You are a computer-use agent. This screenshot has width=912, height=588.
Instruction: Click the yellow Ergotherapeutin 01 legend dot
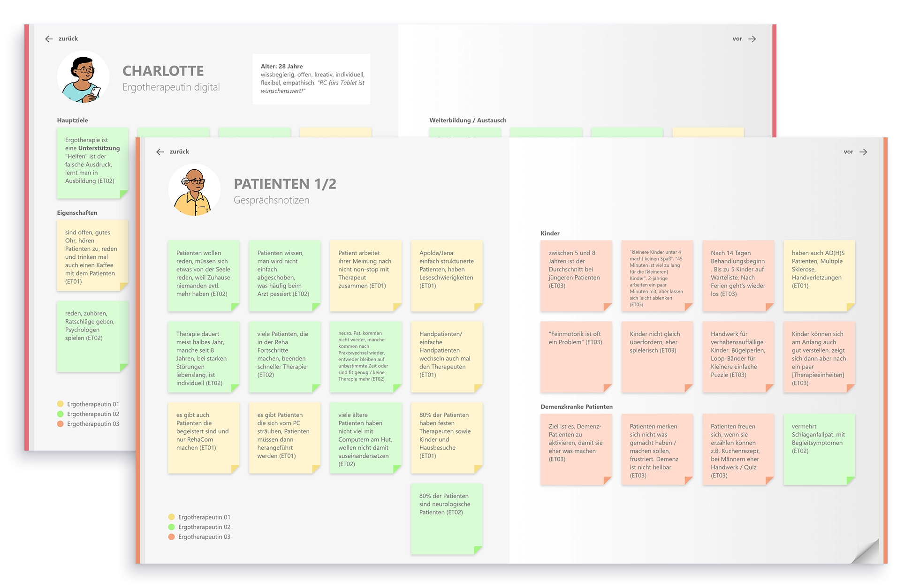171,517
